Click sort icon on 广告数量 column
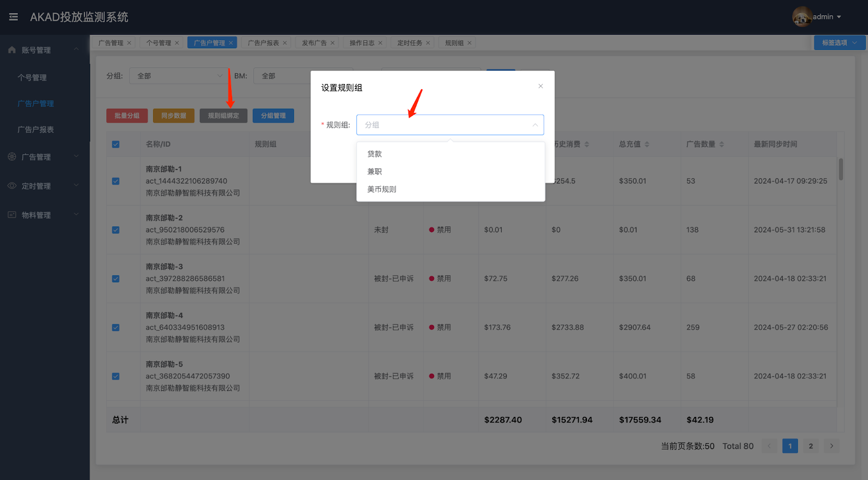 click(x=722, y=144)
